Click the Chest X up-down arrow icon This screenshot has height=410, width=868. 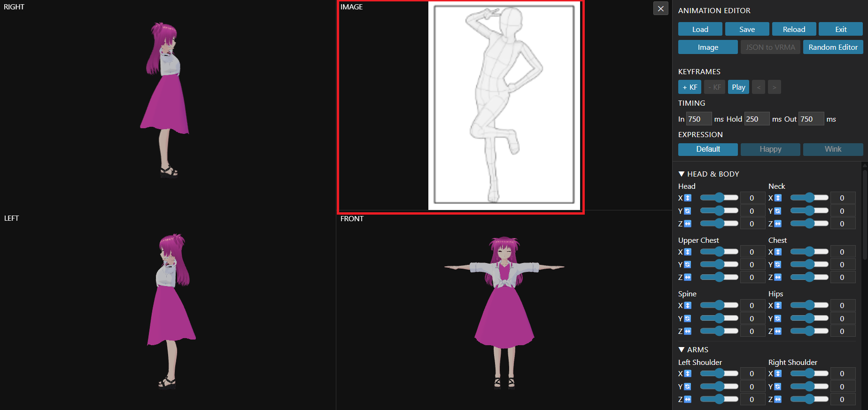[778, 252]
